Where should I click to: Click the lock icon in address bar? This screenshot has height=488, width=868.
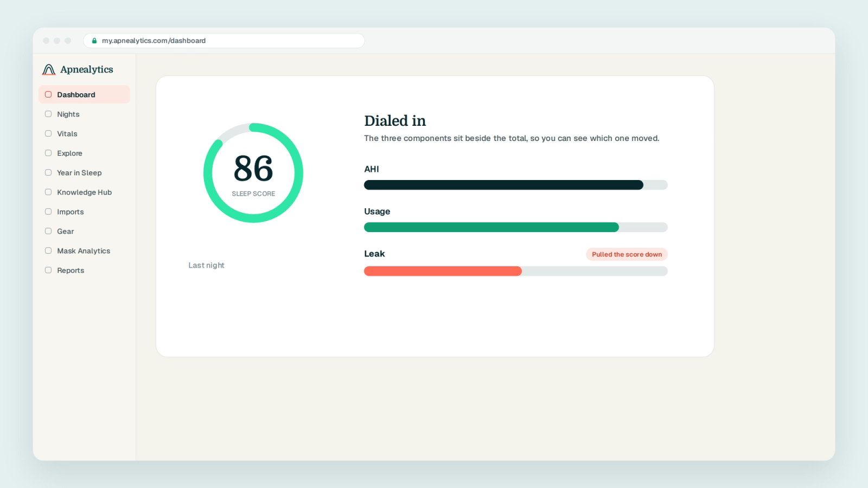pyautogui.click(x=94, y=41)
